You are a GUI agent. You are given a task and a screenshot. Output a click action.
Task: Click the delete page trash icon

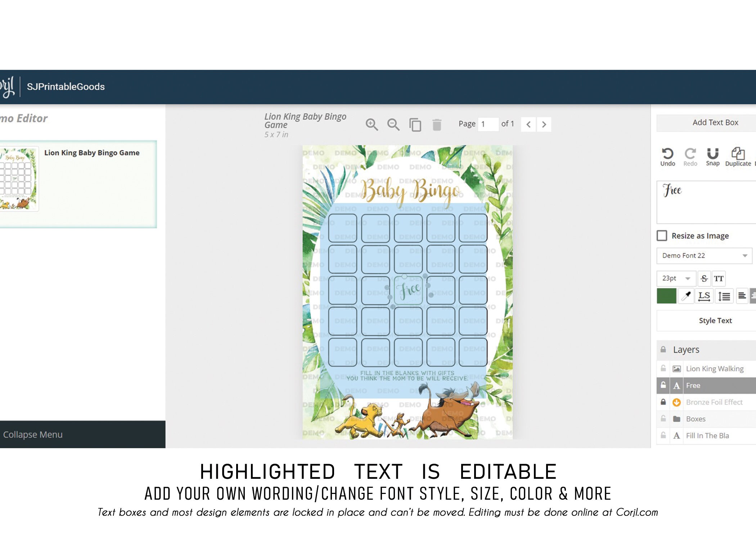point(437,125)
